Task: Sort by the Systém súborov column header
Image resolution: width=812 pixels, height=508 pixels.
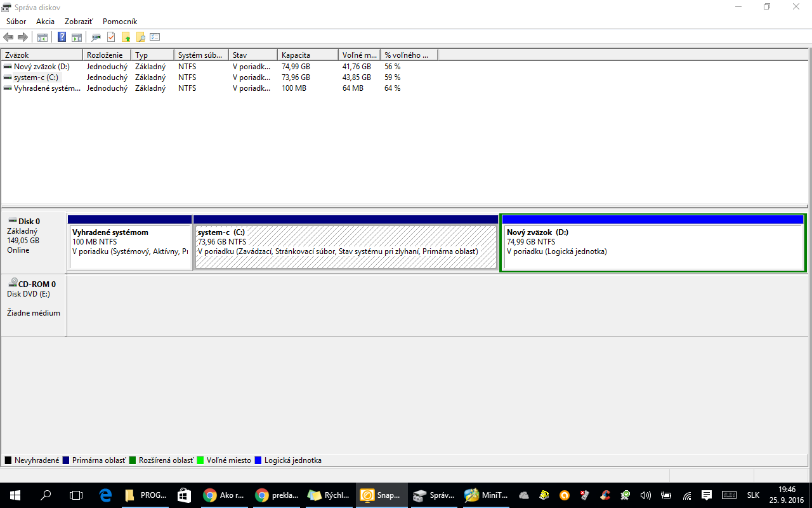Action: pyautogui.click(x=202, y=55)
